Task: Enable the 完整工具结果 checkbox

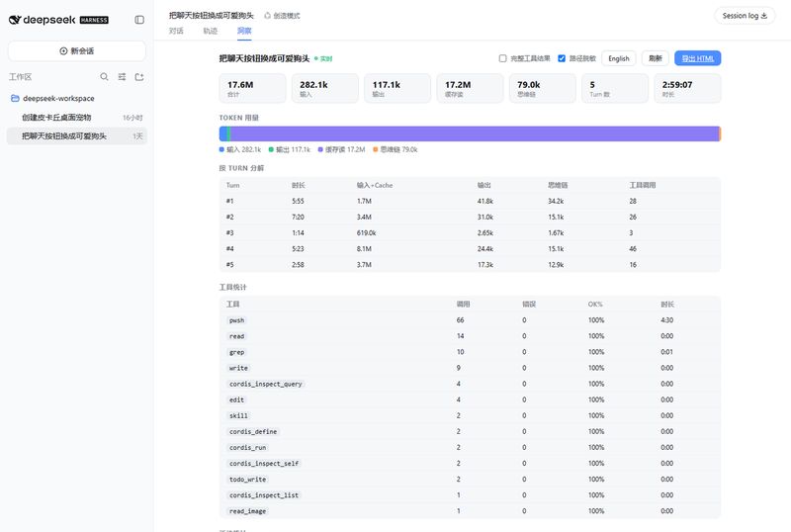Action: [502, 58]
